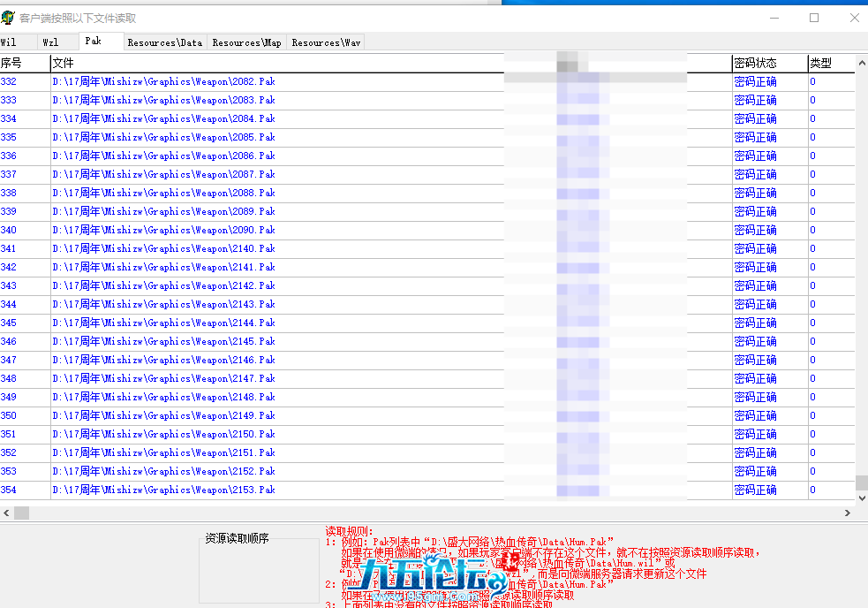This screenshot has width=868, height=608.
Task: Click the 类型 column header
Action: 832,63
